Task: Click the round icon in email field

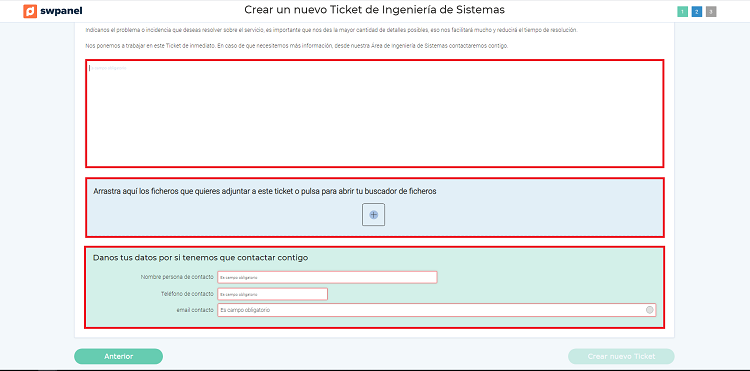Action: pyautogui.click(x=650, y=310)
